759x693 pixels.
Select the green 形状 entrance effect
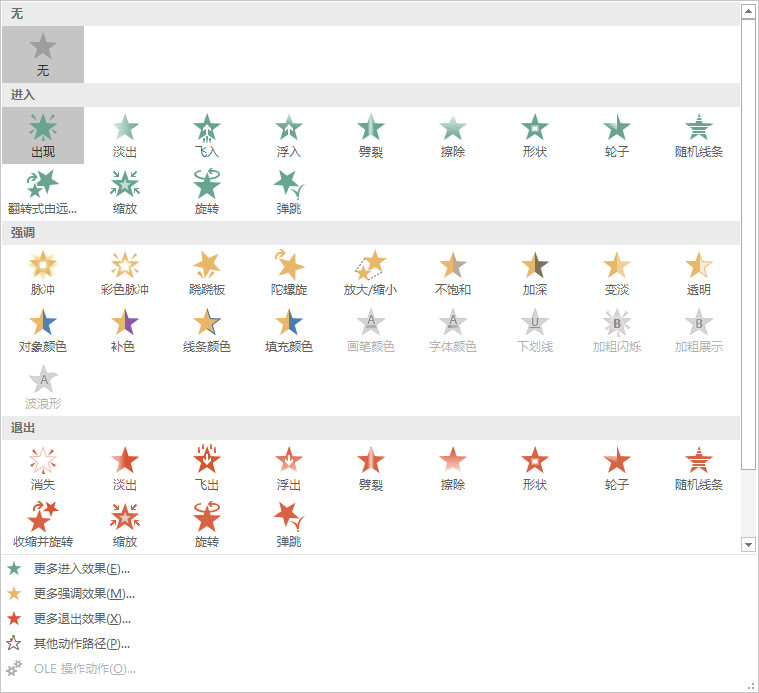click(535, 136)
